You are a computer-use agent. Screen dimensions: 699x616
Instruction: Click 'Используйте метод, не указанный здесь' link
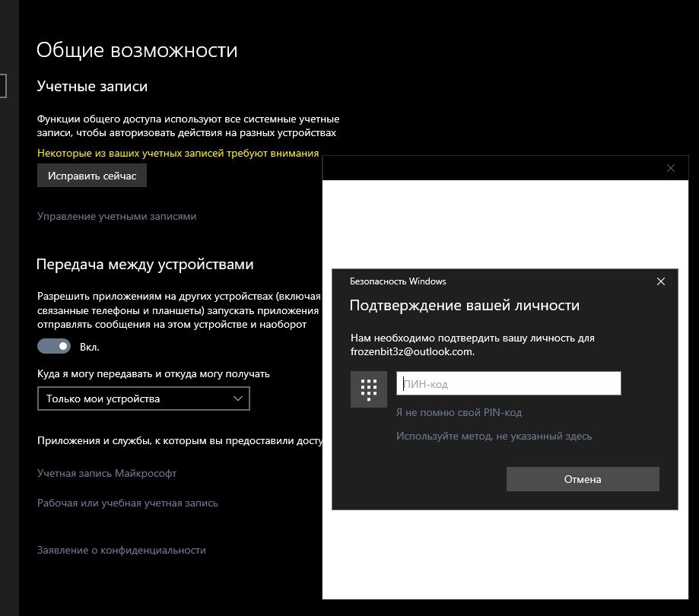(x=494, y=436)
